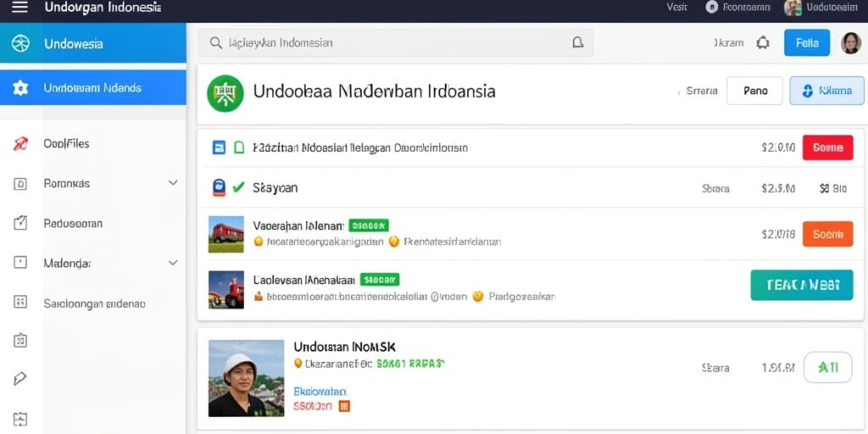The image size is (868, 434).
Task: Click the red Seena button
Action: pos(828,147)
